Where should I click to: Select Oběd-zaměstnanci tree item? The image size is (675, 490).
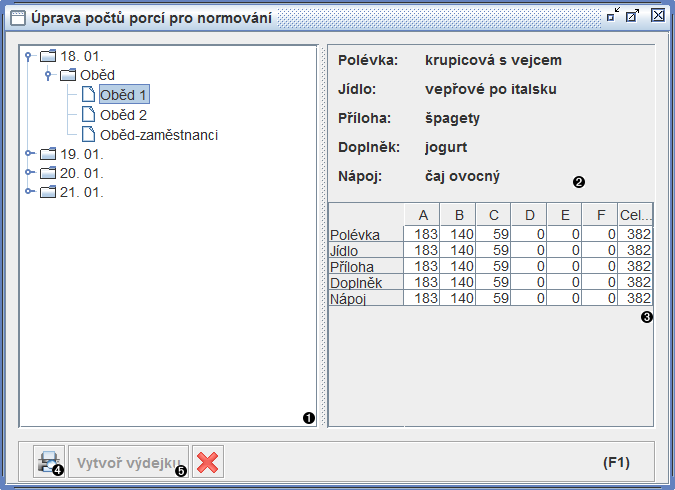(158, 134)
